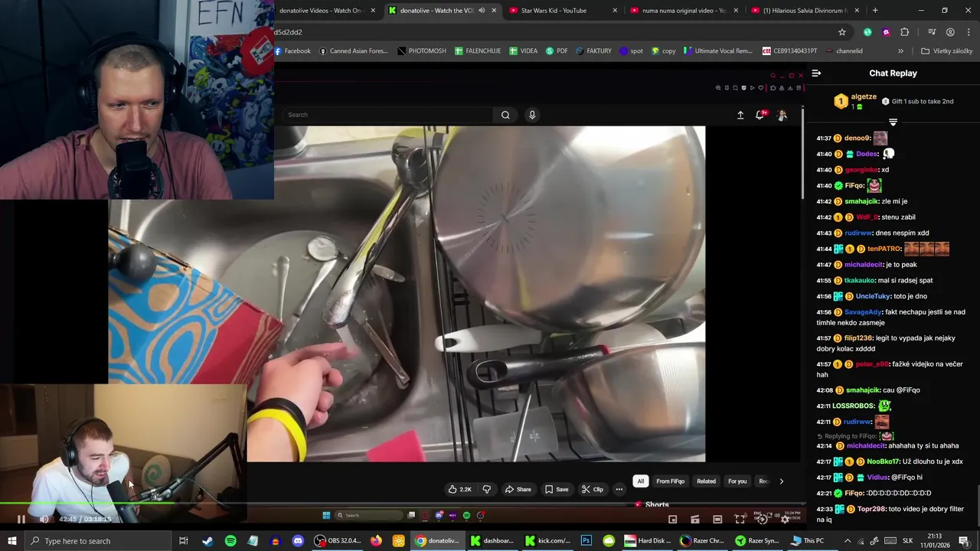Image resolution: width=980 pixels, height=551 pixels.
Task: Open more actions ellipsis under the video
Action: 619,489
